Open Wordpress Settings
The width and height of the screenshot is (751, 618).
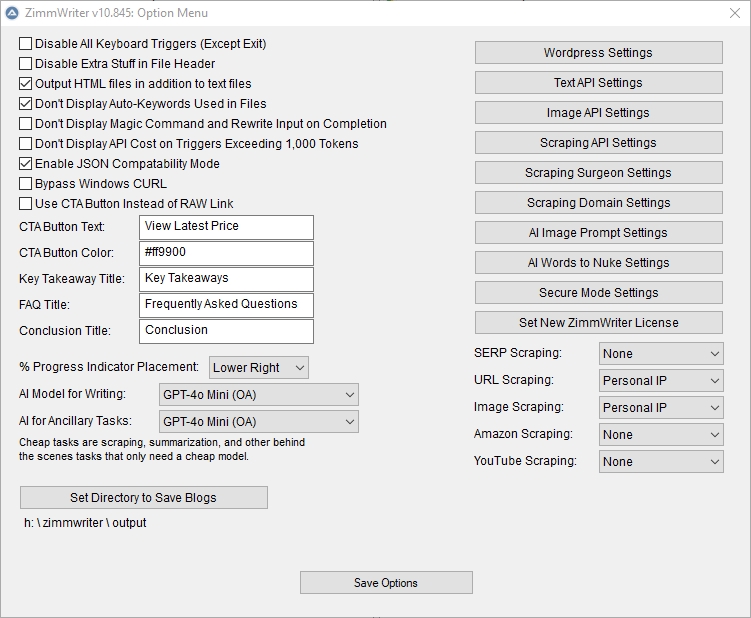point(598,53)
